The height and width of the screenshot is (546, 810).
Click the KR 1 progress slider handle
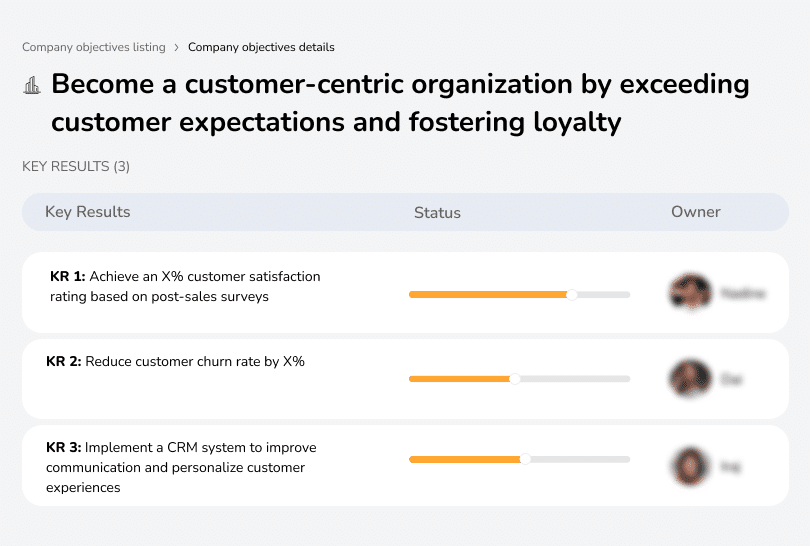tap(572, 294)
